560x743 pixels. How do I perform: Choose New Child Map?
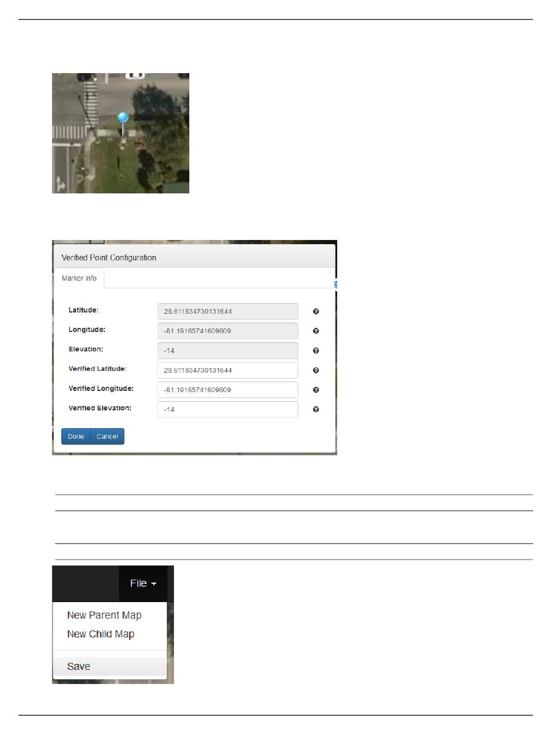(101, 634)
